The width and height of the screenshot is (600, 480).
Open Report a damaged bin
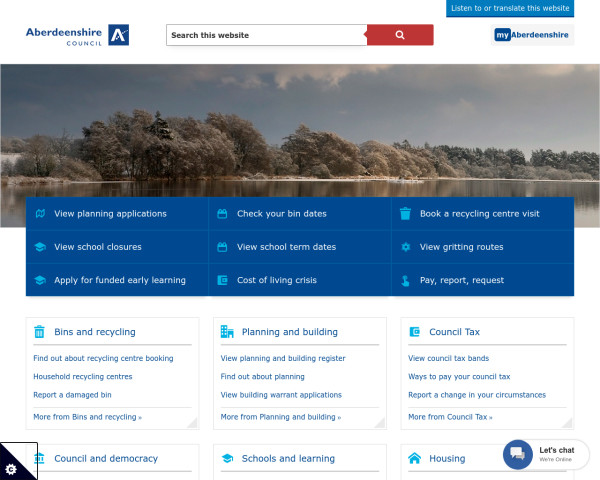(x=72, y=395)
